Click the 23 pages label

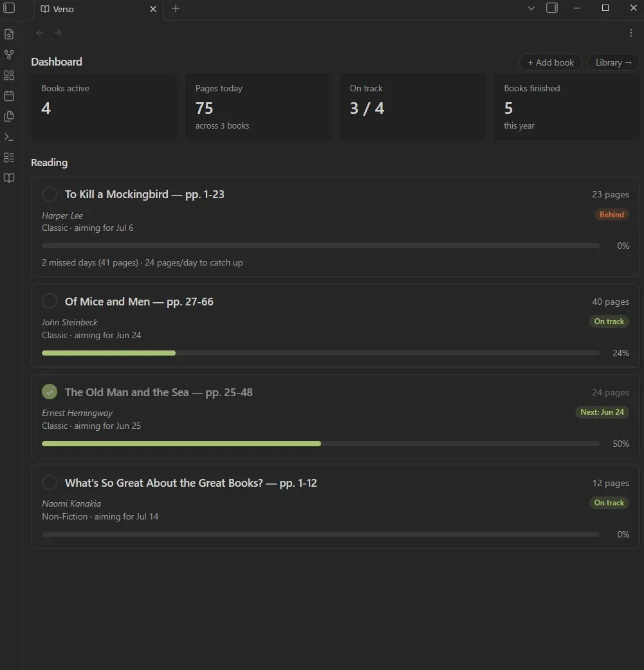pos(610,194)
